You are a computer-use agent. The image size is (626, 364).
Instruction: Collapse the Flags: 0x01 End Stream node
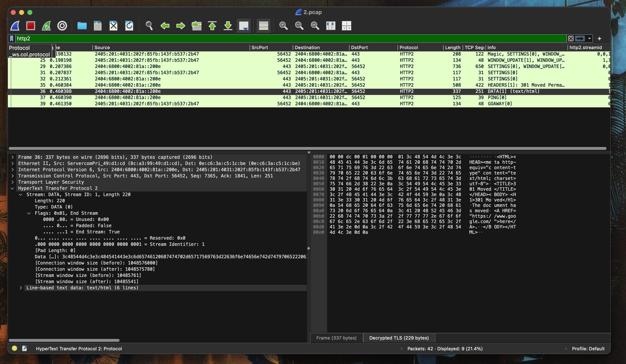[x=29, y=213]
